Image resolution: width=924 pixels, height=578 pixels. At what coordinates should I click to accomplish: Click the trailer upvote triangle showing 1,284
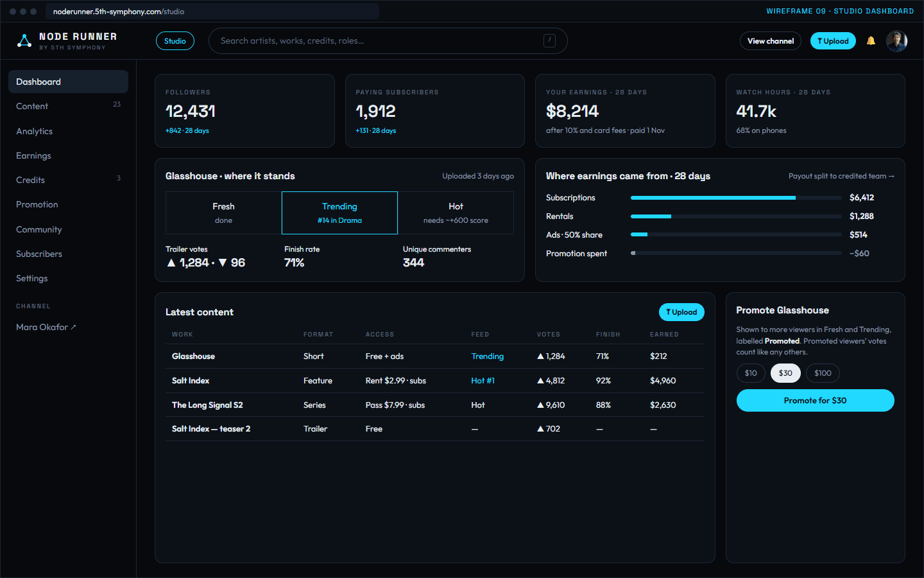tap(171, 263)
